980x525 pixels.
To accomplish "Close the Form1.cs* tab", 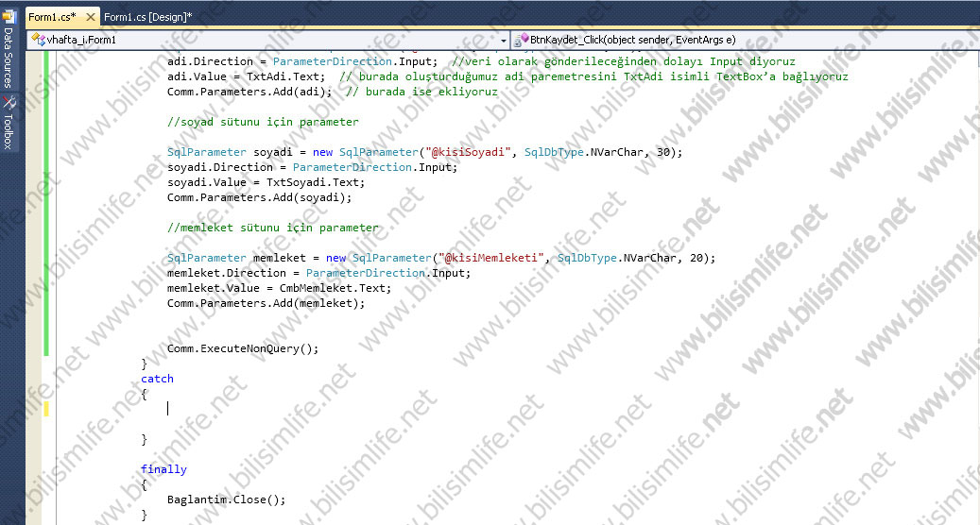I will pos(91,17).
